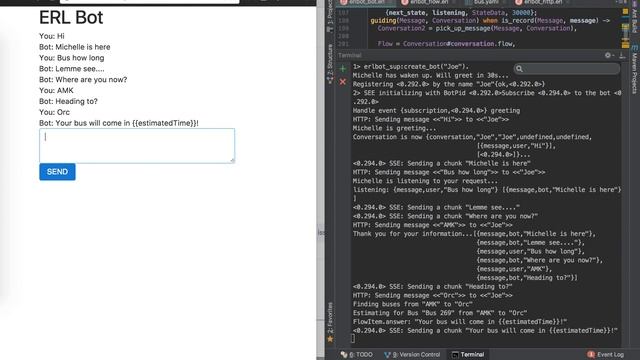The image size is (640, 360).
Task: Click the magnifier icon in terminal search
Action: 519,69
